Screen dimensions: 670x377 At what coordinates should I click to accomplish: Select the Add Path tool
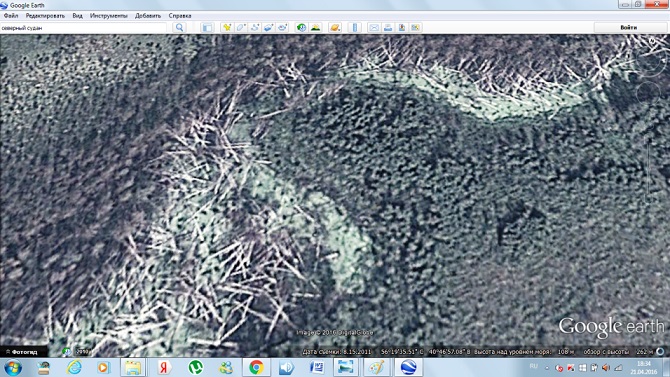point(255,27)
